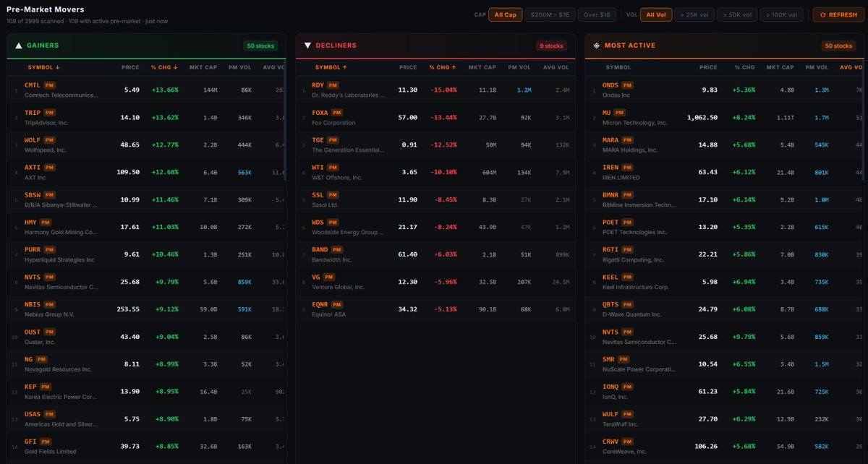The height and width of the screenshot is (464, 868).
Task: Sort Gainers by Price column
Action: coord(130,67)
